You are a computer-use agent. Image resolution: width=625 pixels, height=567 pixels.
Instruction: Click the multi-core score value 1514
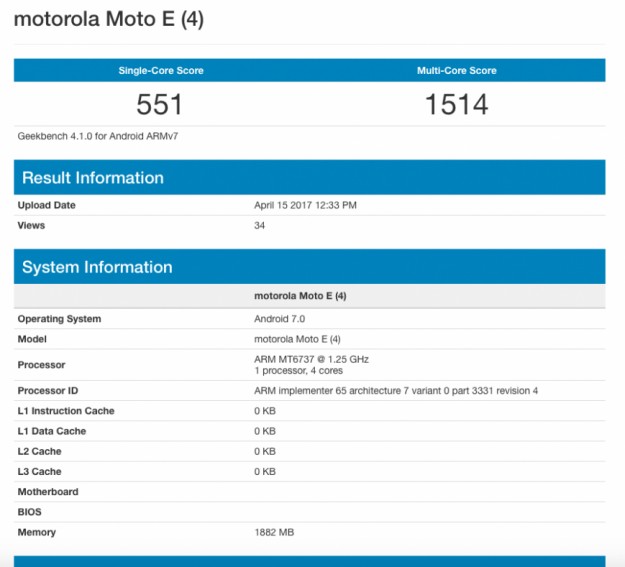point(456,104)
